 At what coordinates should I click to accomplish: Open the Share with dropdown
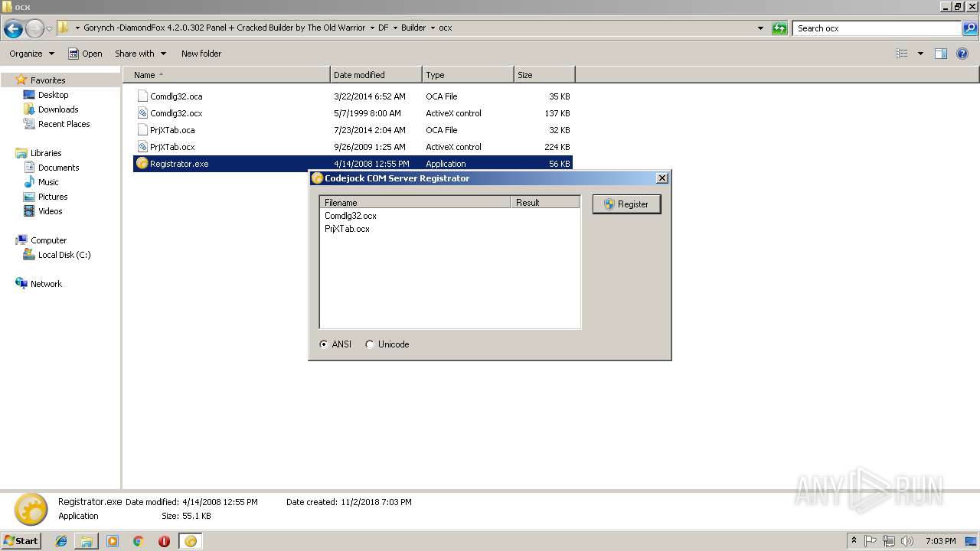[140, 54]
